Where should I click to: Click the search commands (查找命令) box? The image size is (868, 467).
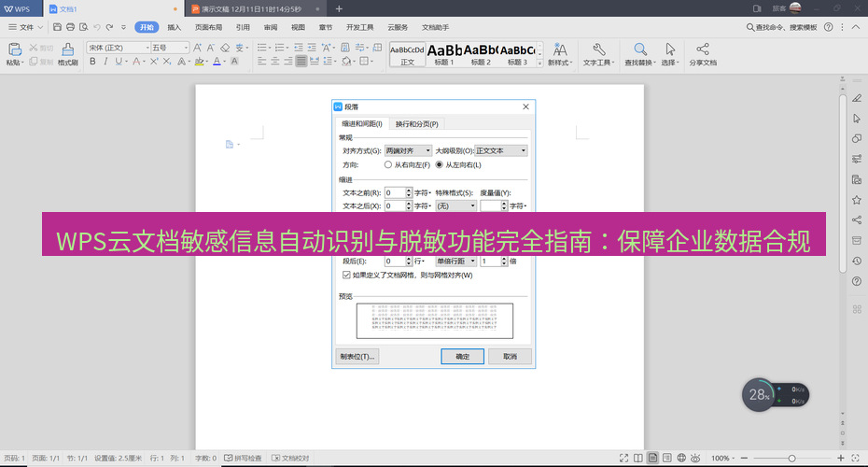(x=781, y=27)
